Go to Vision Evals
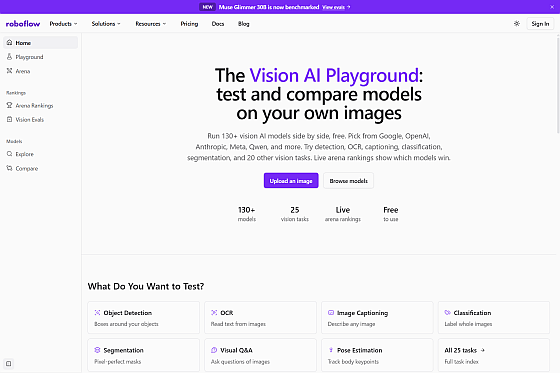 [40, 119]
